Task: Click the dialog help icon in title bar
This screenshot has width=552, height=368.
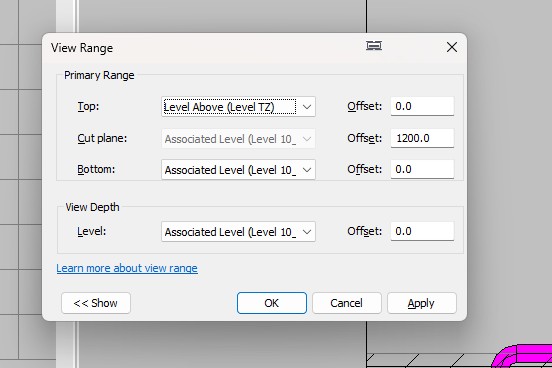Action: [x=374, y=46]
